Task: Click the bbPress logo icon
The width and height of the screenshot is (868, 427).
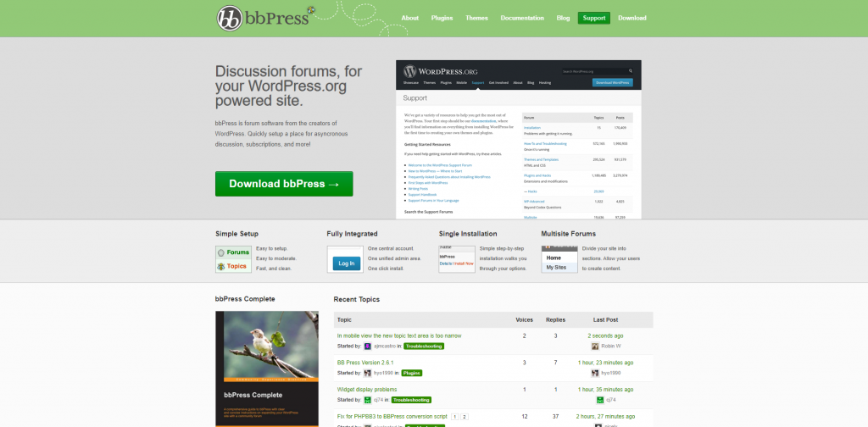Action: (229, 19)
